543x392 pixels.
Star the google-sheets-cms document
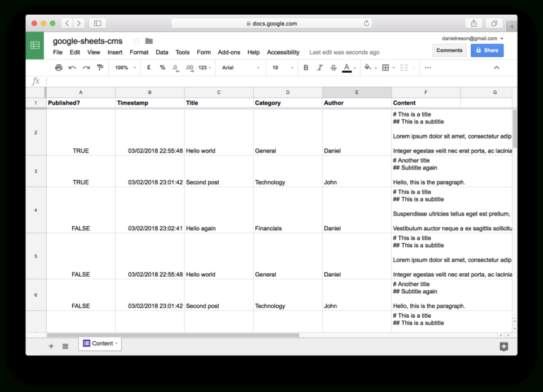136,41
